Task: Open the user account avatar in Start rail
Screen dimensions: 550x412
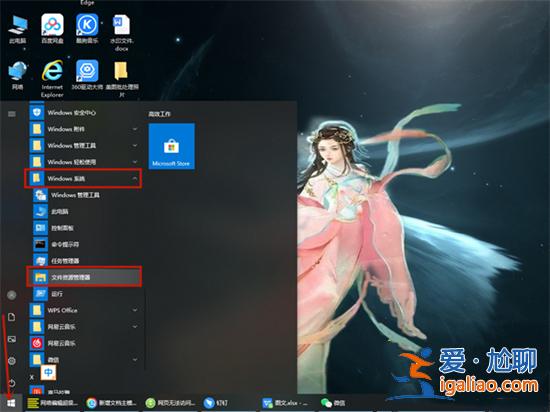Action: coord(12,295)
